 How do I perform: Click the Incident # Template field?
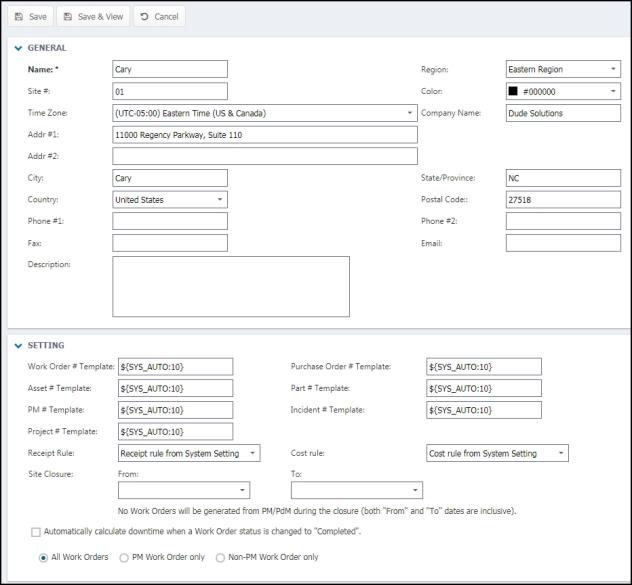(484, 410)
